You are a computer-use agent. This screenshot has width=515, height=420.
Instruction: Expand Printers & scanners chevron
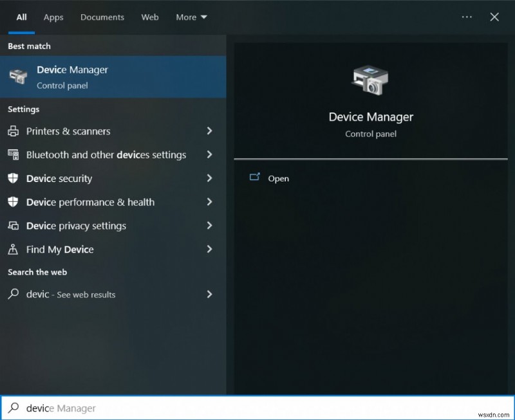tap(210, 131)
